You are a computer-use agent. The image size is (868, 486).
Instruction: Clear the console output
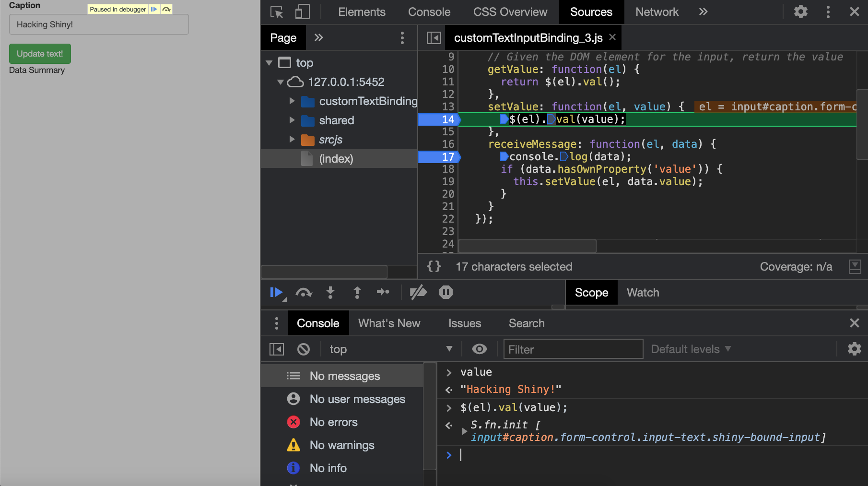click(x=304, y=349)
